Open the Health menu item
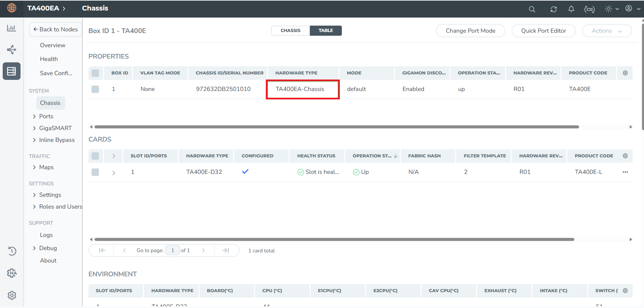 49,59
